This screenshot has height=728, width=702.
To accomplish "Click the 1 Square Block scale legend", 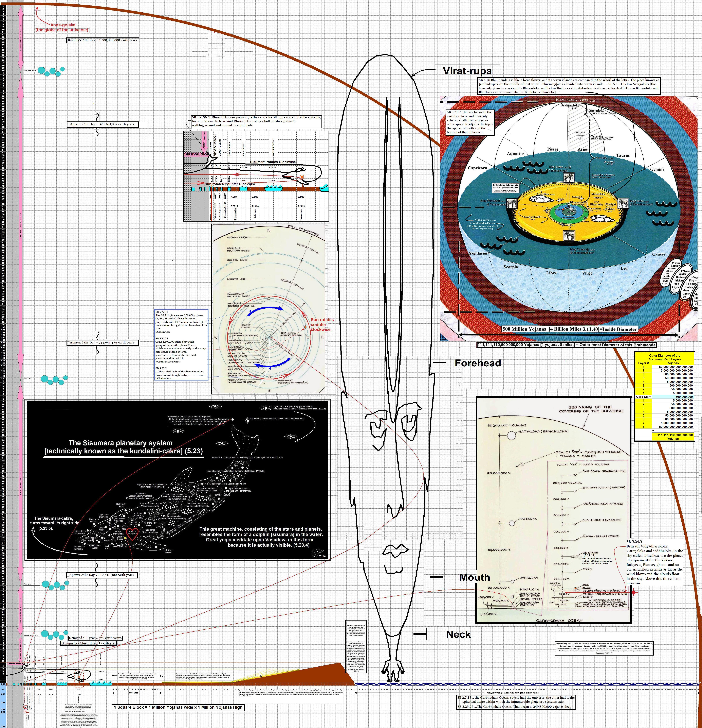I will [179, 707].
